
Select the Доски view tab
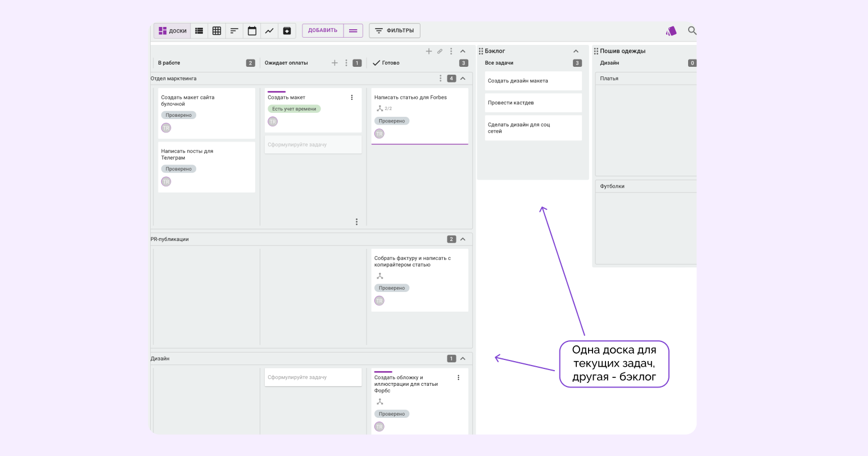[172, 31]
